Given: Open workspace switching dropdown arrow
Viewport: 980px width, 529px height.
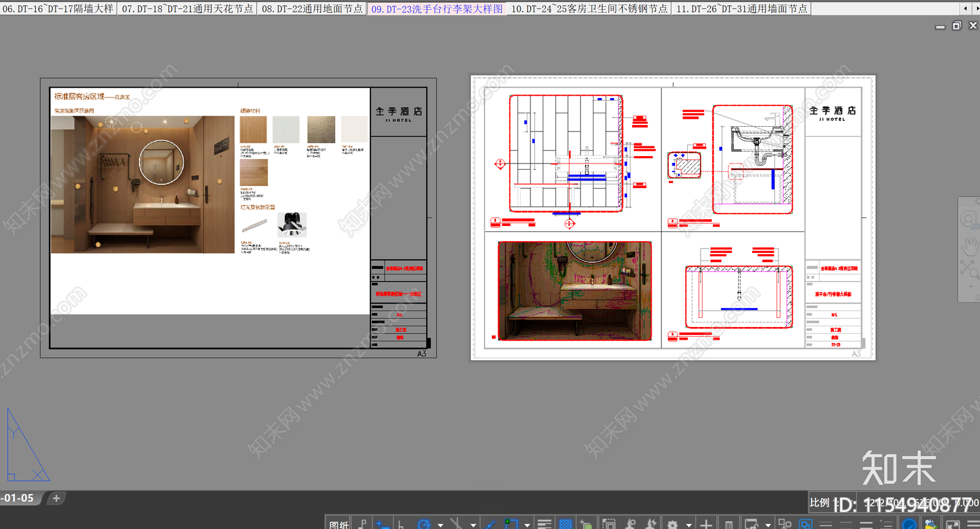Looking at the screenshot, I should click(x=688, y=525).
